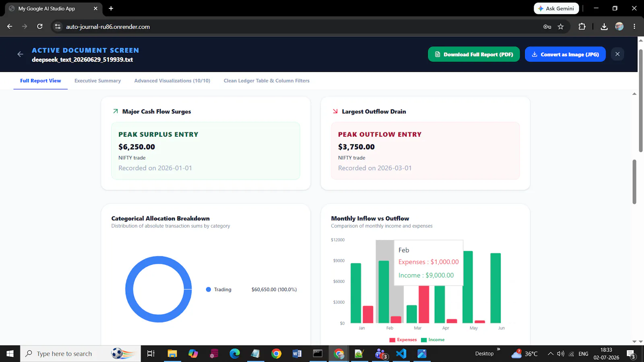The width and height of the screenshot is (644, 362).
Task: Click the Recorded on 2026-03-01 text
Action: click(x=375, y=168)
